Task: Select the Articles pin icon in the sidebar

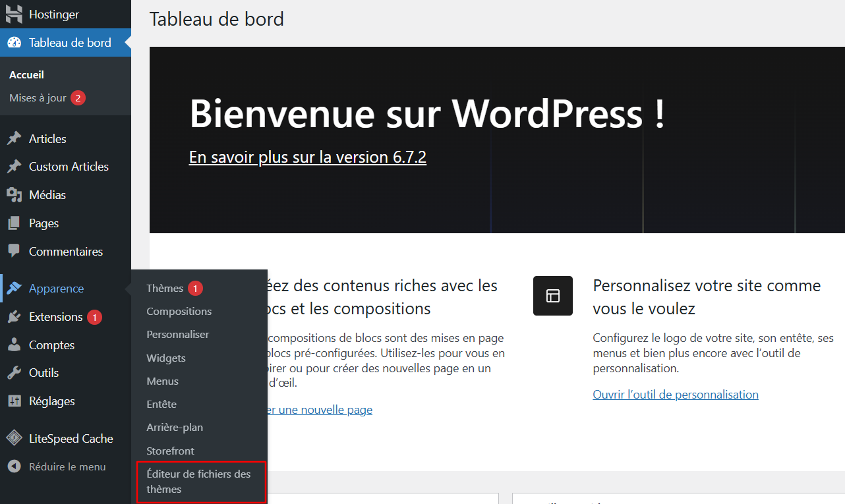Action: click(x=15, y=138)
